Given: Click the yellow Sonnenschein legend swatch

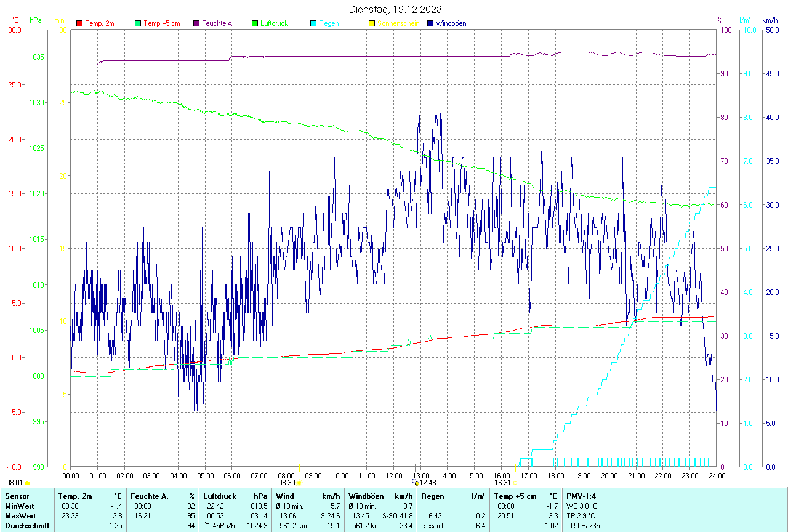Looking at the screenshot, I should pyautogui.click(x=372, y=23).
